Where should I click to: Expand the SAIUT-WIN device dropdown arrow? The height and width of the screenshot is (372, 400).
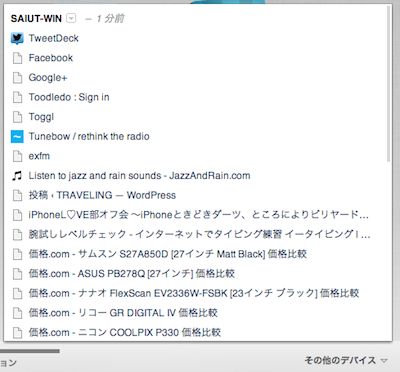point(71,18)
